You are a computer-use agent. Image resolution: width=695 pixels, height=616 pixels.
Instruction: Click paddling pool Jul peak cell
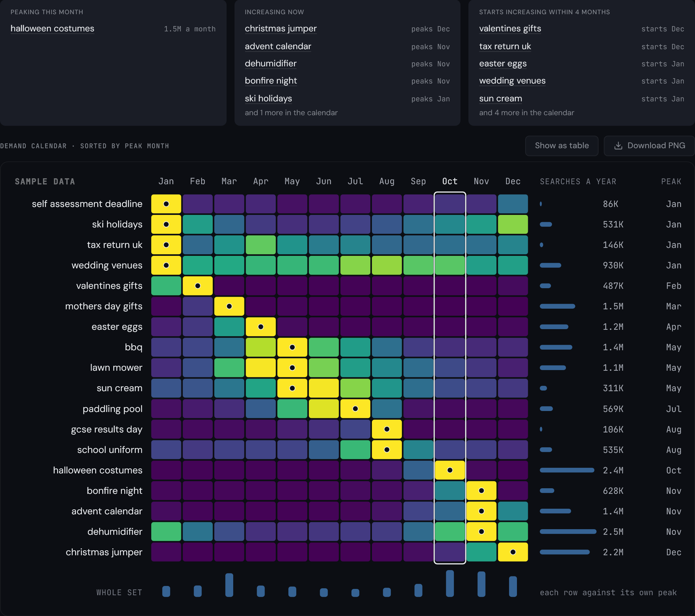(x=355, y=409)
